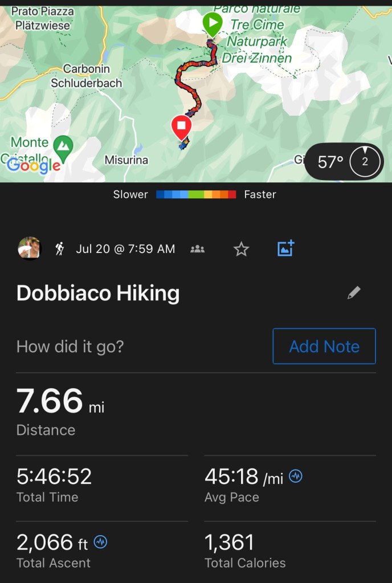This screenshot has height=583, width=392.
Task: Tap the Misurina label on map
Action: [126, 160]
